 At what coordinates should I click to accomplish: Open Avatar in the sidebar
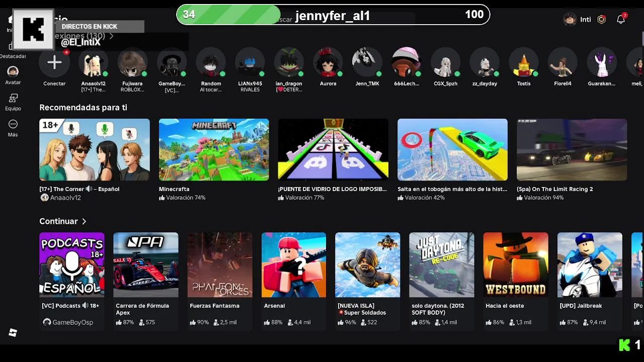click(x=13, y=75)
